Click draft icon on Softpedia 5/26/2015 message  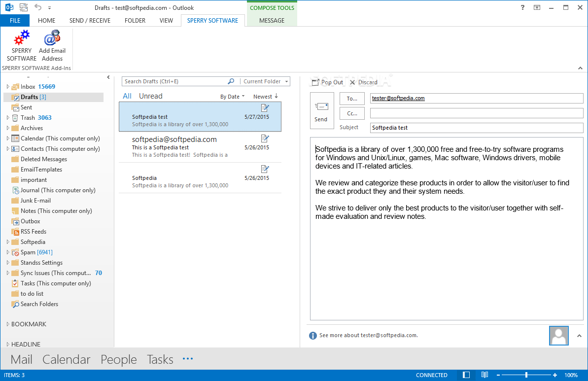coord(265,169)
